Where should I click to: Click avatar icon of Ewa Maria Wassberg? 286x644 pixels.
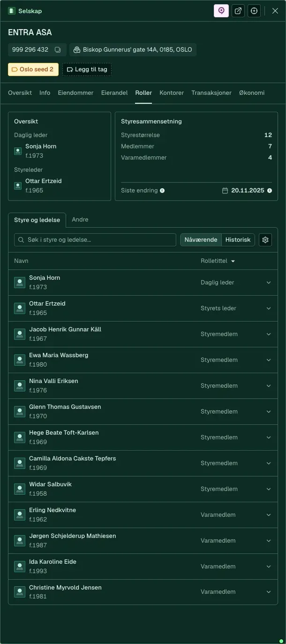(20, 360)
